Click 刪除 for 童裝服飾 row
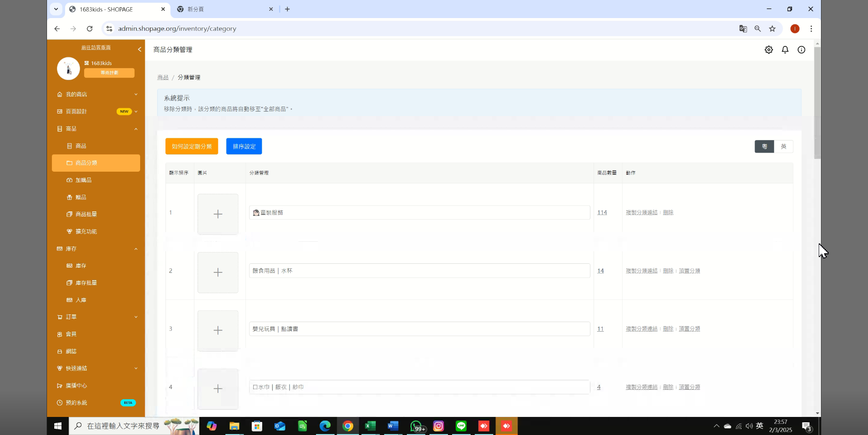868x435 pixels. tap(668, 212)
